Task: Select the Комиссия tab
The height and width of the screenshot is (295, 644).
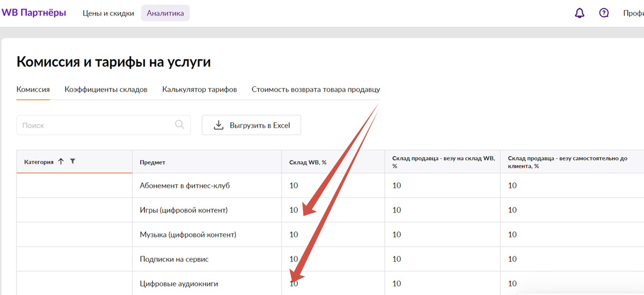Action: pos(33,90)
